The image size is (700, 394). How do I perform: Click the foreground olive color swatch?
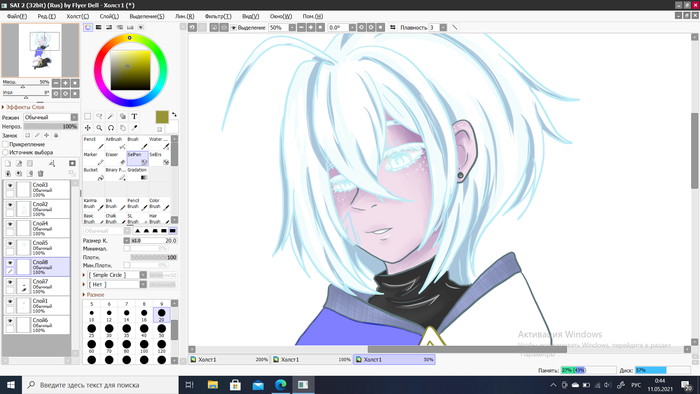162,117
